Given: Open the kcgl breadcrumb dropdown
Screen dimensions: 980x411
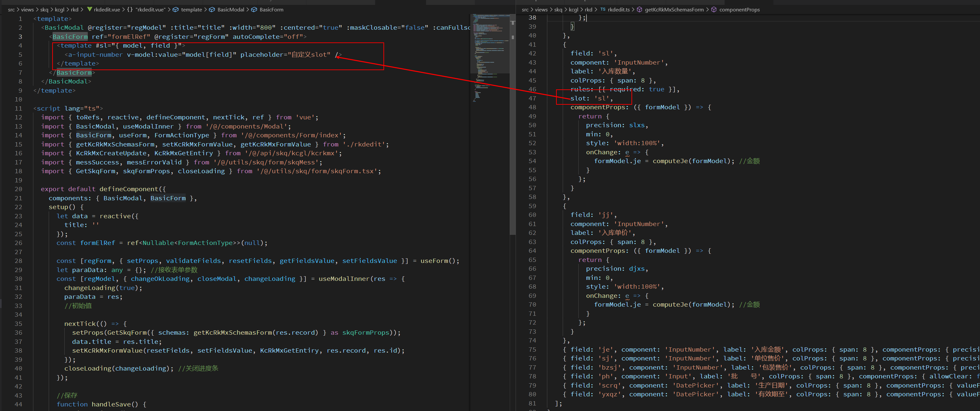Looking at the screenshot, I should point(59,9).
